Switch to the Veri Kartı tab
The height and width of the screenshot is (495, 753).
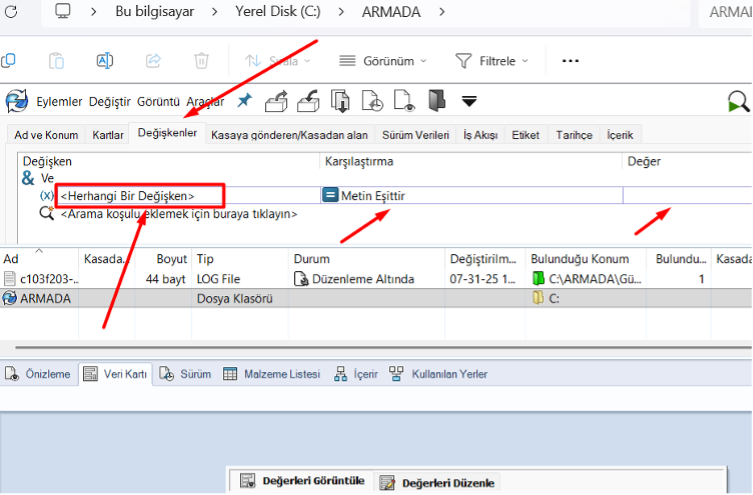pyautogui.click(x=115, y=374)
